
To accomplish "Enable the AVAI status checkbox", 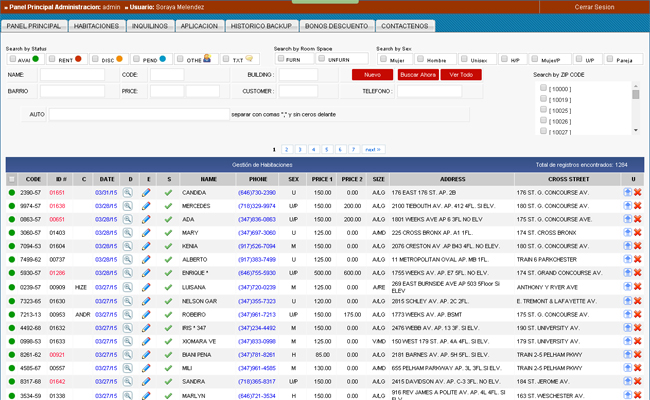I will (11, 60).
